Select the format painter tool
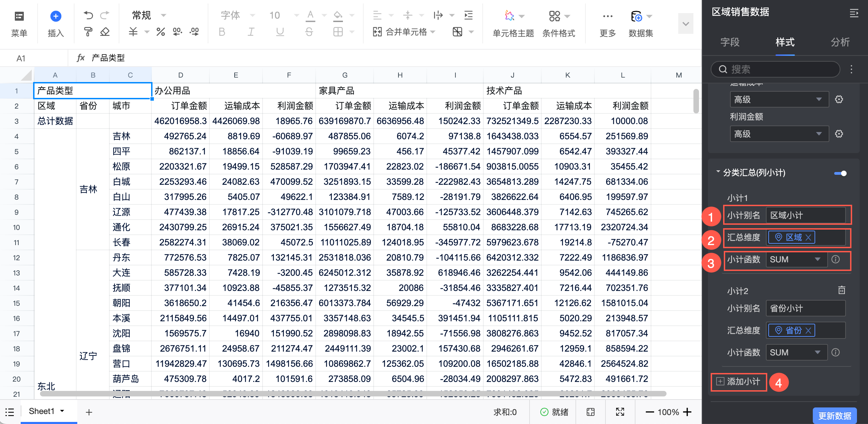The width and height of the screenshot is (868, 424). pyautogui.click(x=88, y=32)
